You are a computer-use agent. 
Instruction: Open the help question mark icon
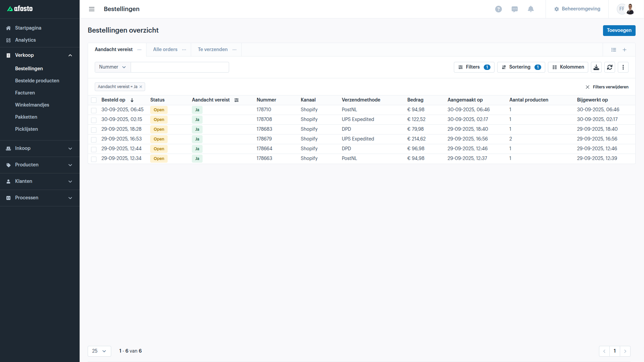click(498, 9)
